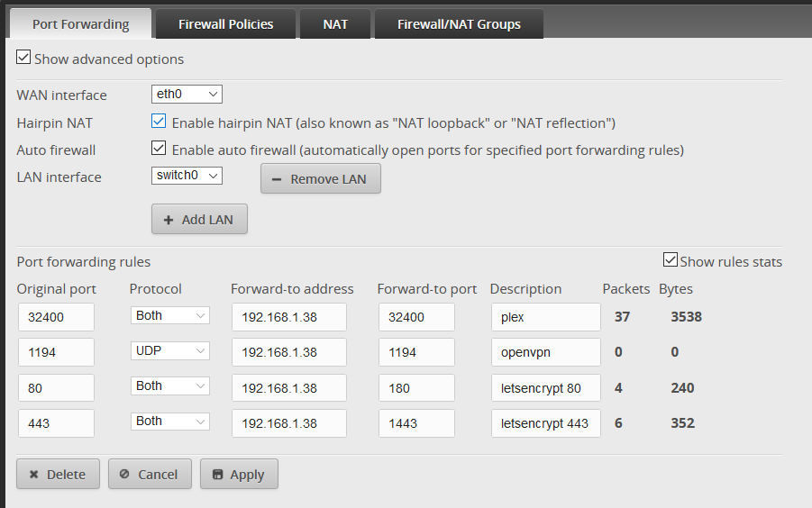The width and height of the screenshot is (812, 508).
Task: Click the Cancel button
Action: coord(150,474)
